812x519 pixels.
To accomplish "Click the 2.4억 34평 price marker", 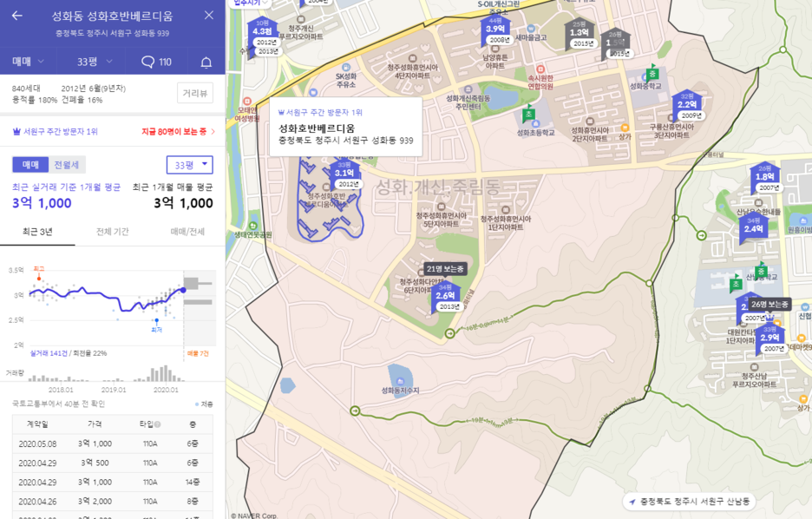I will [754, 228].
